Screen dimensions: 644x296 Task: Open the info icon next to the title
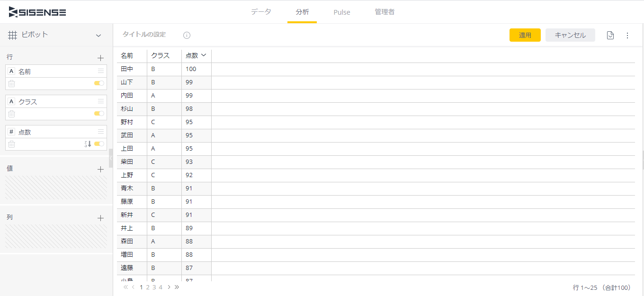click(187, 35)
